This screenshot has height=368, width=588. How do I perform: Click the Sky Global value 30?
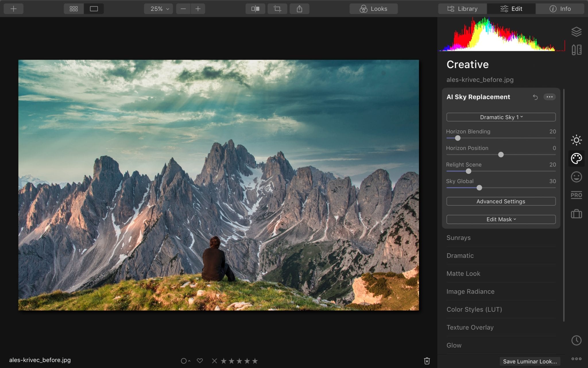click(x=553, y=181)
